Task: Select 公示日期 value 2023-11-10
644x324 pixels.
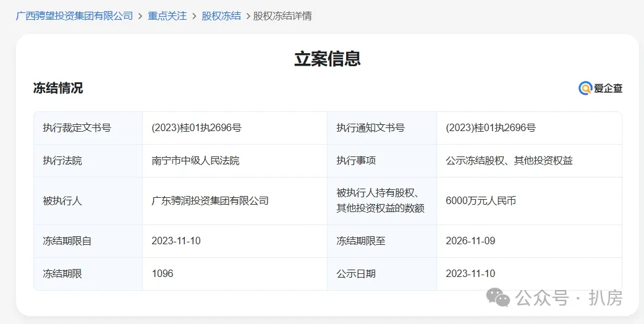Action: [x=470, y=273]
